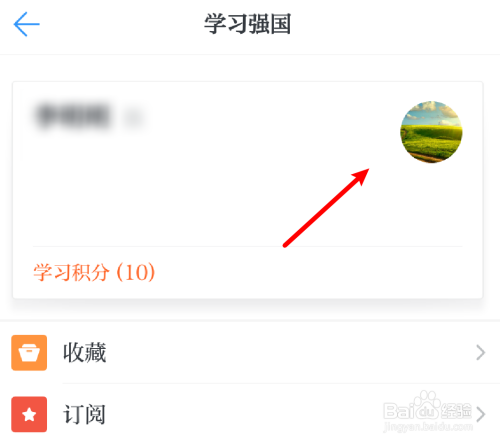Click the orange 收藏 box icon

tap(29, 353)
